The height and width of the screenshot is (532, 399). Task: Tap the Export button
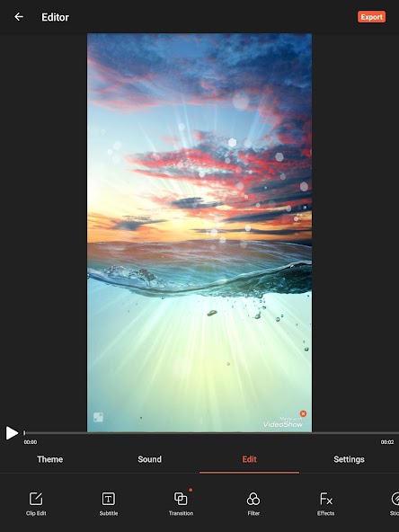point(371,17)
